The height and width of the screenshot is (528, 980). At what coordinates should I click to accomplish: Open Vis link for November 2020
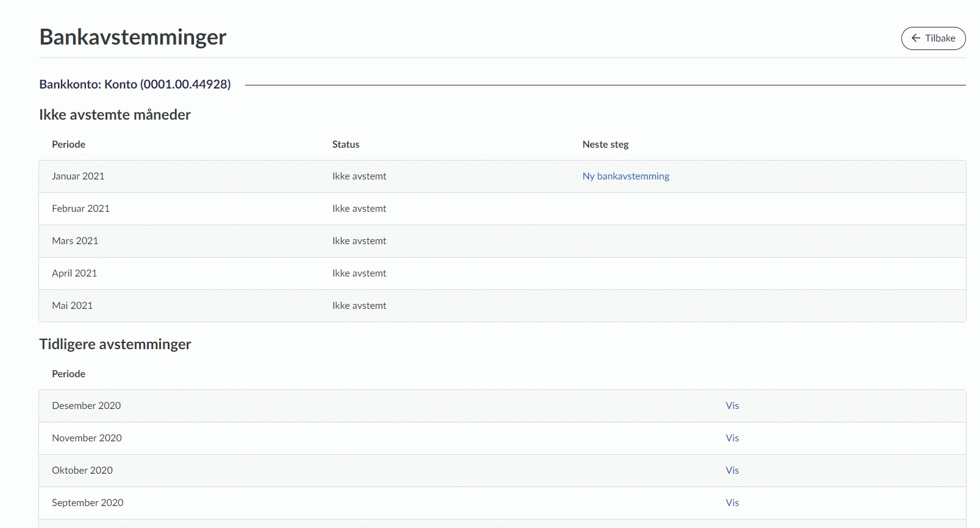tap(732, 438)
